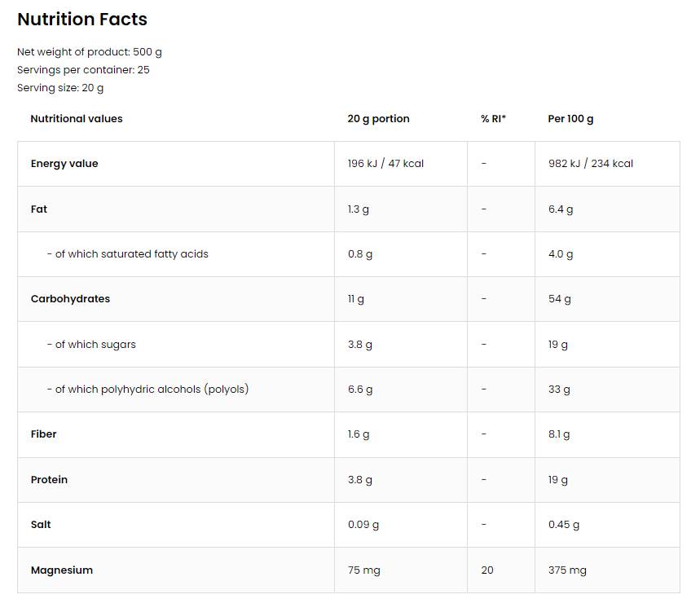700x612 pixels.
Task: Click the % RI* column header
Action: 493,119
